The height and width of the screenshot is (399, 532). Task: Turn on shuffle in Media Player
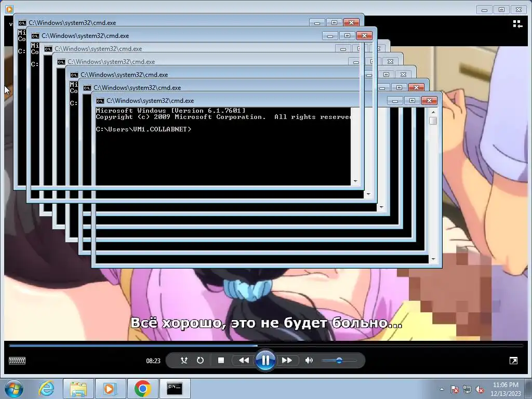coord(184,361)
